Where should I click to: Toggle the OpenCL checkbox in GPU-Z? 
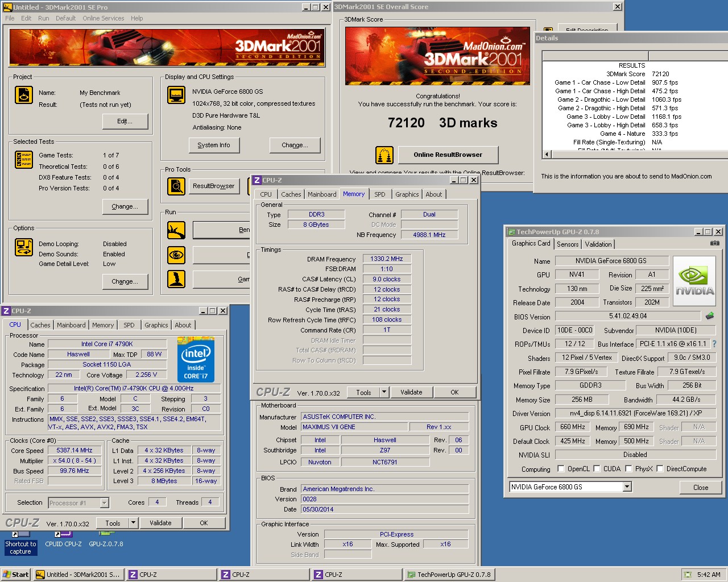click(x=561, y=469)
